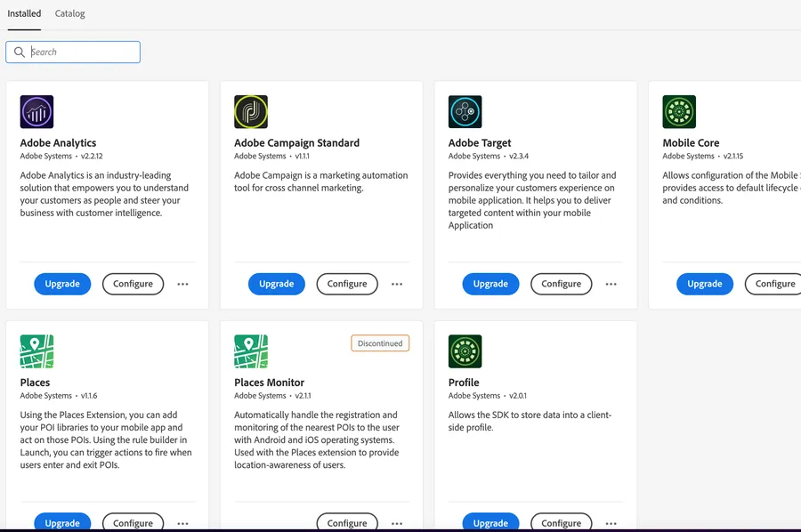The height and width of the screenshot is (532, 801).
Task: Switch to the Catalog tab
Action: (70, 13)
